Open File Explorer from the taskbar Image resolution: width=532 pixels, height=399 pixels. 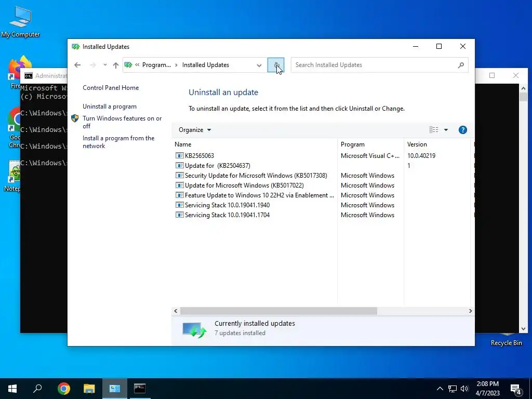pyautogui.click(x=89, y=389)
